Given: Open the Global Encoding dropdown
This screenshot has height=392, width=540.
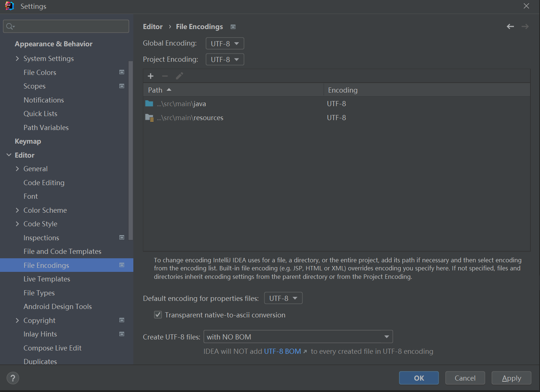Looking at the screenshot, I should coord(224,43).
